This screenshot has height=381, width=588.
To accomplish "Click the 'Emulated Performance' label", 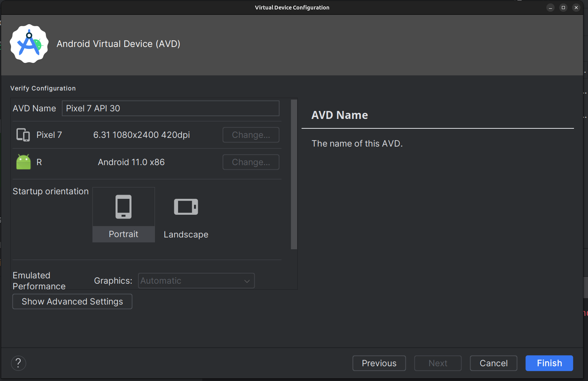I will click(x=39, y=281).
